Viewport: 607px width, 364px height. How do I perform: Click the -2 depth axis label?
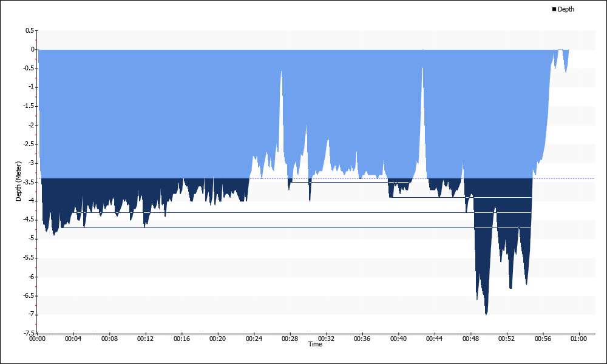(30, 125)
